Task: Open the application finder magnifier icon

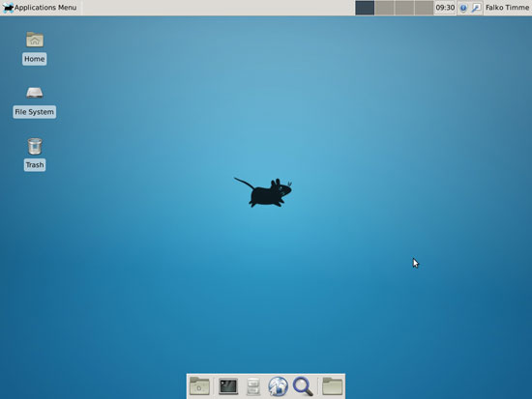Action: click(x=303, y=386)
